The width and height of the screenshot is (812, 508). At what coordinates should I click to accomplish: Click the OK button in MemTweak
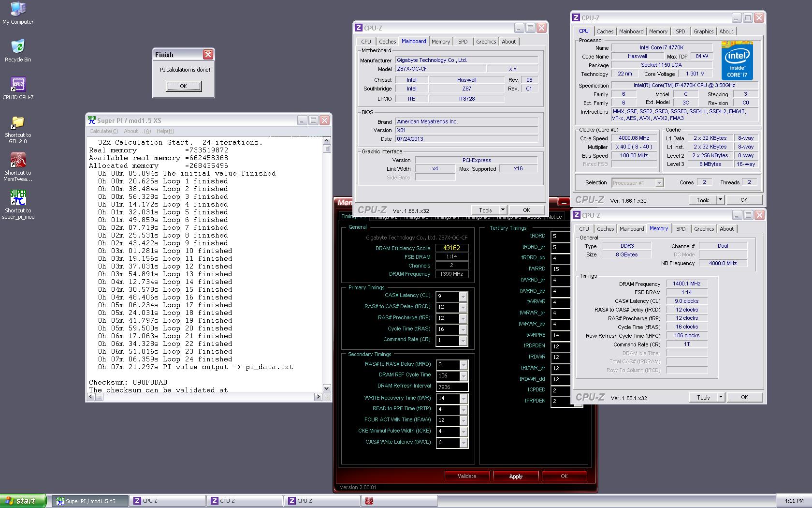pyautogui.click(x=564, y=476)
